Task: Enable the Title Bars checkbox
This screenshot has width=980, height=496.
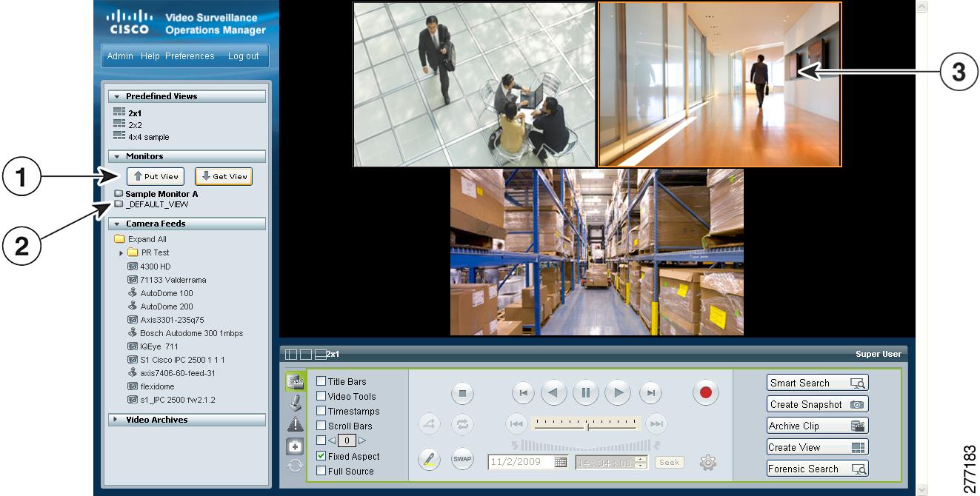Action: point(321,383)
